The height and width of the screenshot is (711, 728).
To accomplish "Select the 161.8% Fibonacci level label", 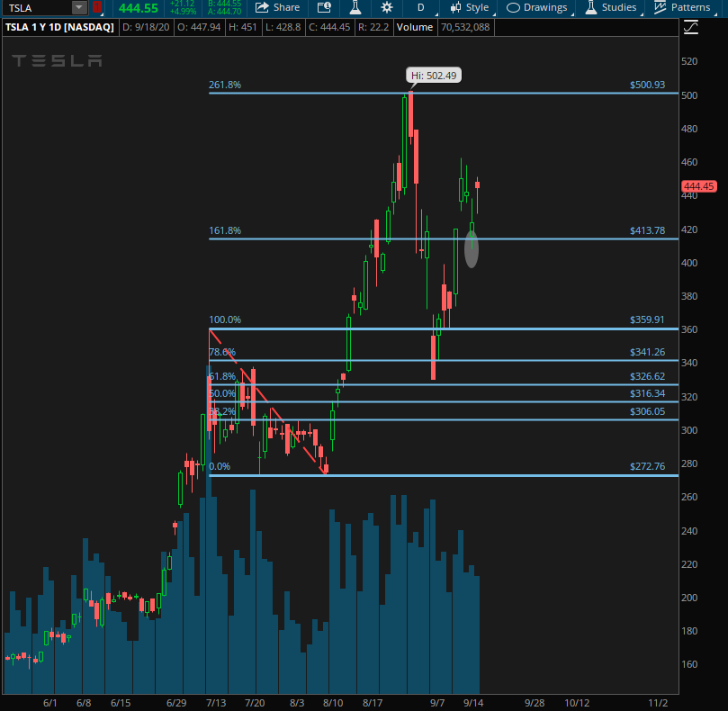I will 225,230.
